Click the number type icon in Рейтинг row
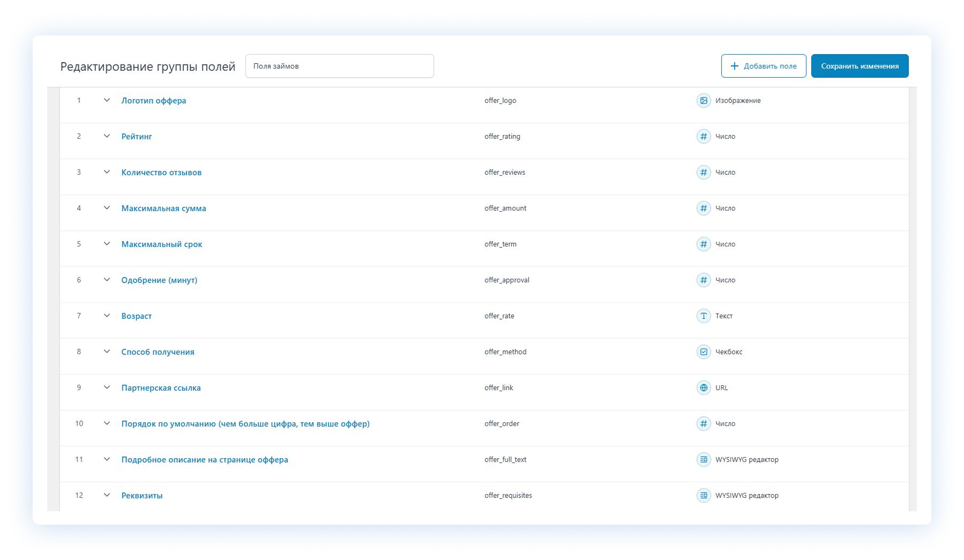The image size is (964, 560). coord(704,137)
